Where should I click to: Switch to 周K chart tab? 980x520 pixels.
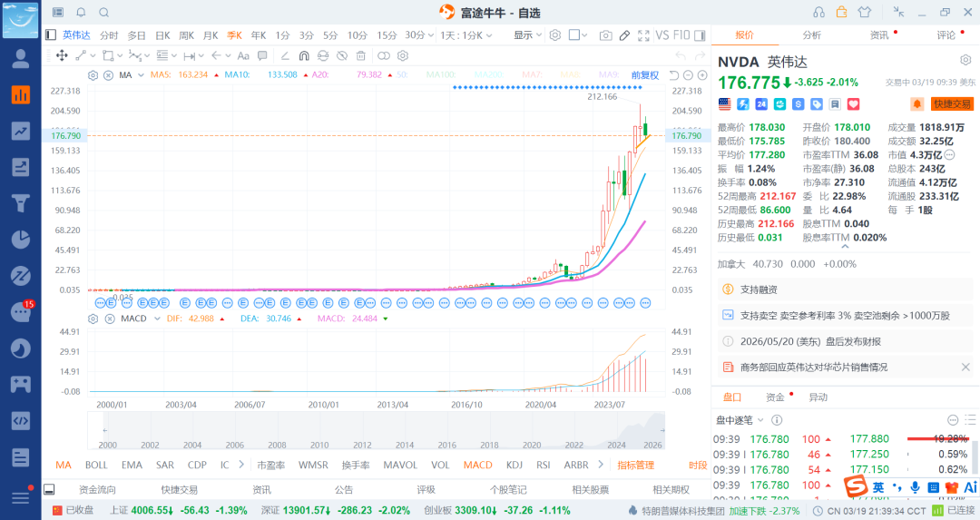pyautogui.click(x=187, y=35)
